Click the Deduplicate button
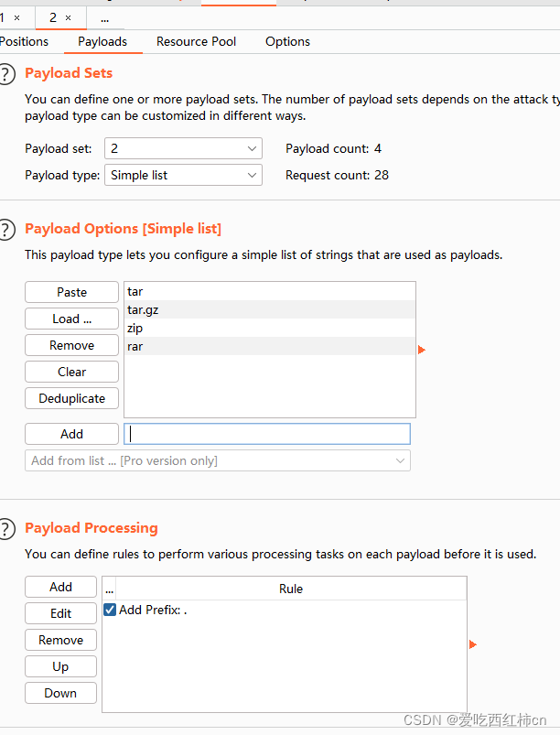560x735 pixels. (71, 398)
